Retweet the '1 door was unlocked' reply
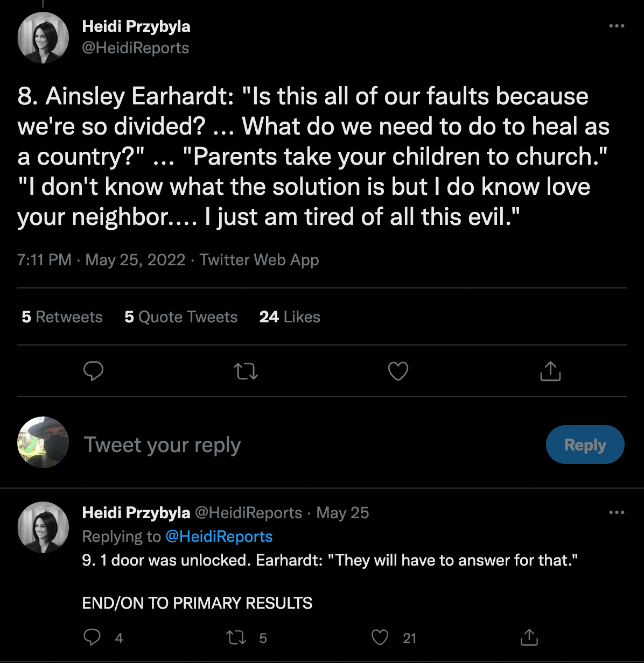Viewport: 644px width, 663px height. (234, 638)
